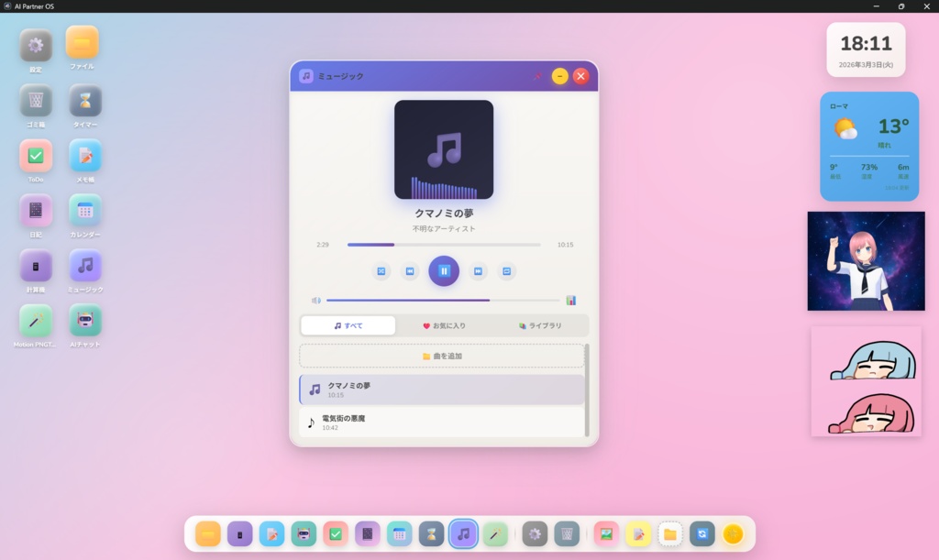
Task: Click the song progress bar to seek
Action: click(443, 245)
